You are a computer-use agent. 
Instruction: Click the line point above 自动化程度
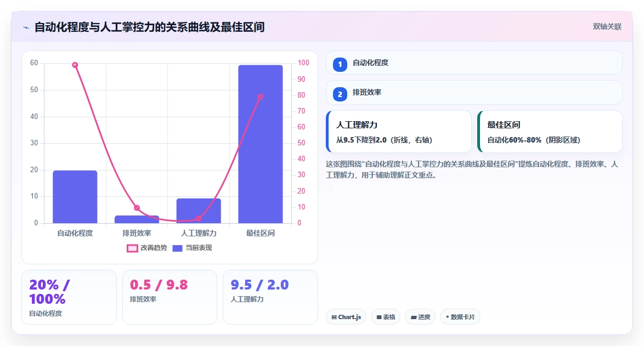point(75,65)
